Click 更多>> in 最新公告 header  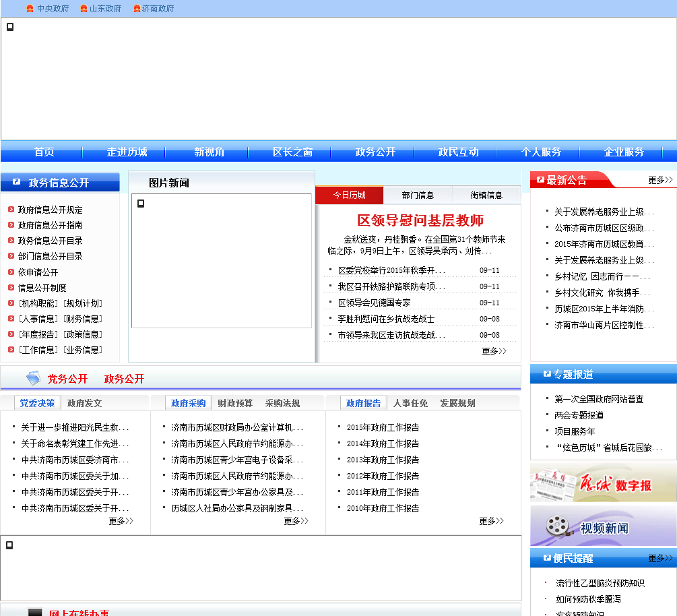[661, 180]
